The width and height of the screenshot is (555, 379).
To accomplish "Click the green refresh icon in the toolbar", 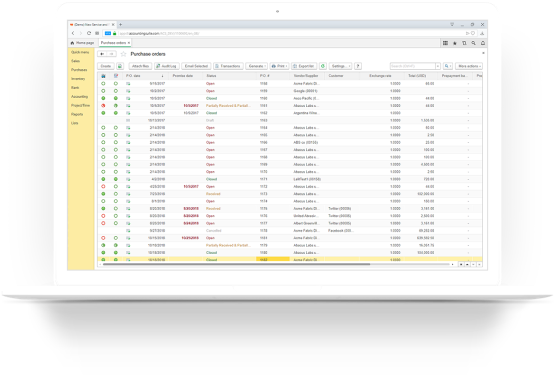I will (323, 66).
